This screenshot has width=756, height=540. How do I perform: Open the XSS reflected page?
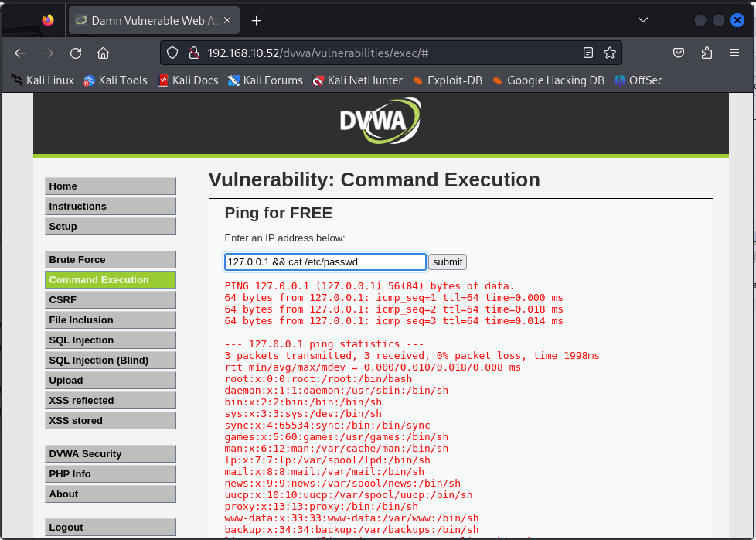pyautogui.click(x=111, y=401)
